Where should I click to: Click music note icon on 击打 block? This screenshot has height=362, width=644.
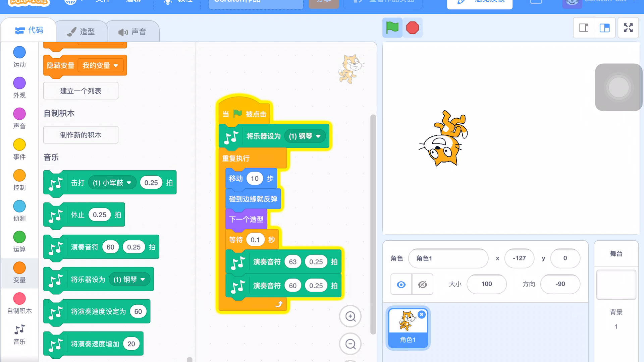56,183
